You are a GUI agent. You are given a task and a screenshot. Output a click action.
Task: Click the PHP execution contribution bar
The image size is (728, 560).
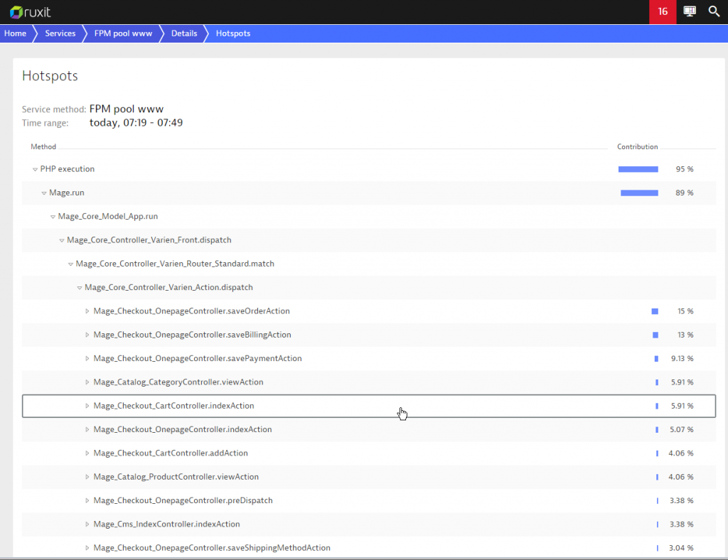pyautogui.click(x=638, y=169)
